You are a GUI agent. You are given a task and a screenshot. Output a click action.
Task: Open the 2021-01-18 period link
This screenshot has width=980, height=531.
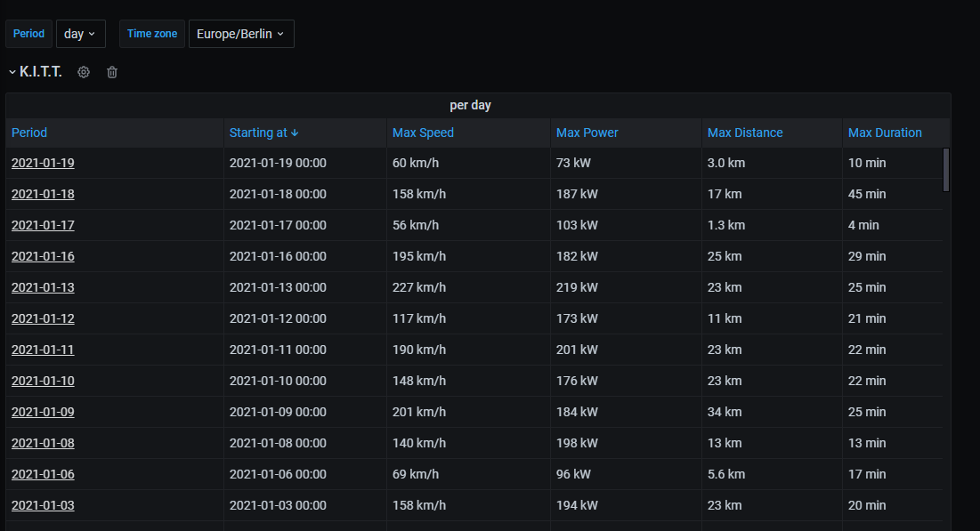[43, 194]
